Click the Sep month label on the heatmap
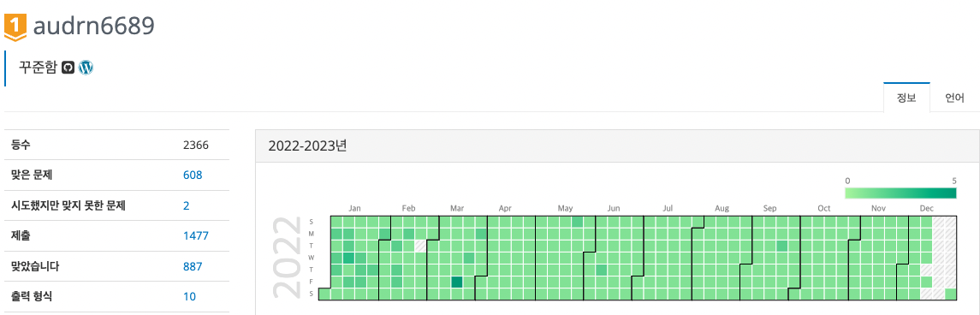 click(770, 208)
